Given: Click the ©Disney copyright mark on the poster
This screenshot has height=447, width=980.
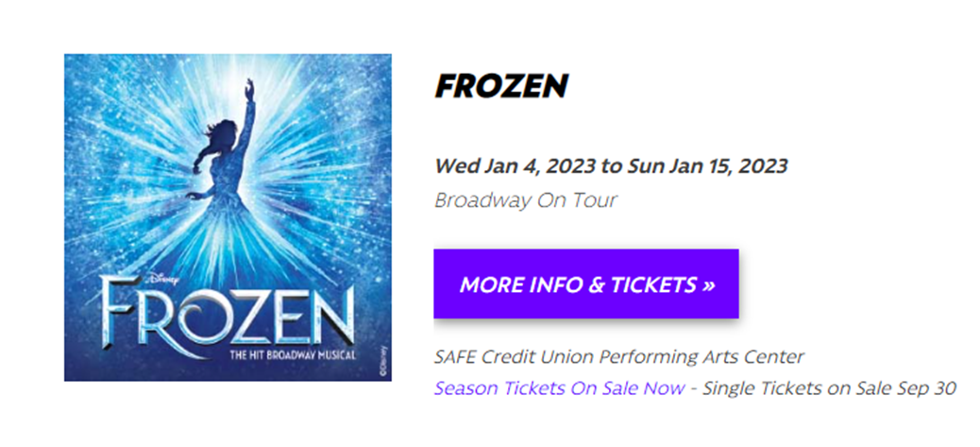Looking at the screenshot, I should click(x=382, y=362).
